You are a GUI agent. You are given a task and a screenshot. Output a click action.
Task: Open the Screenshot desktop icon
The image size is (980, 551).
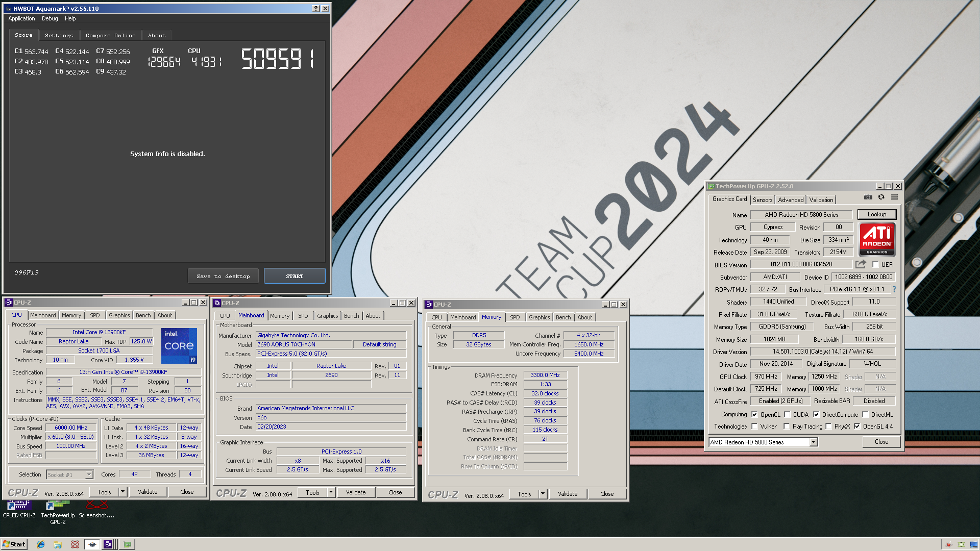point(96,509)
